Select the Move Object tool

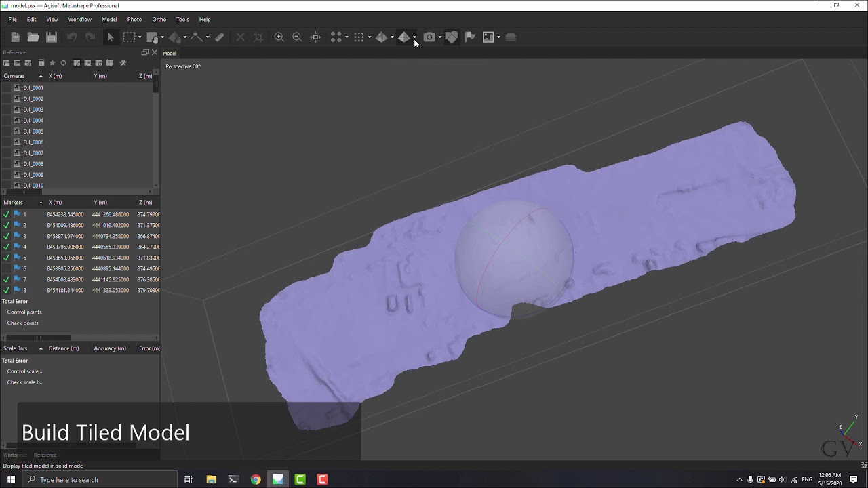tap(174, 37)
